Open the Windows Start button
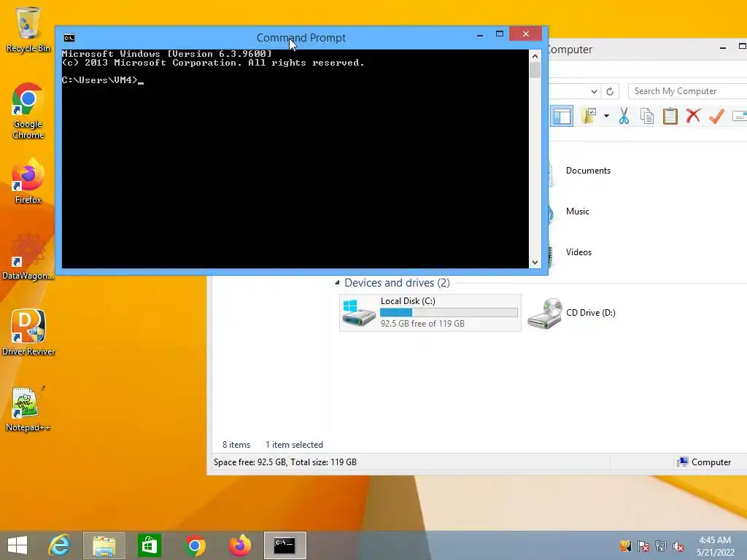The height and width of the screenshot is (560, 747). click(18, 545)
